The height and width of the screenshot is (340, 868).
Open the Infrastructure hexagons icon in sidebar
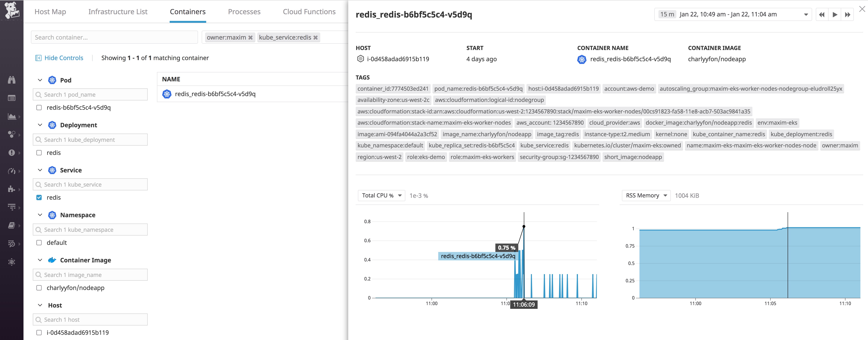pos(12,134)
